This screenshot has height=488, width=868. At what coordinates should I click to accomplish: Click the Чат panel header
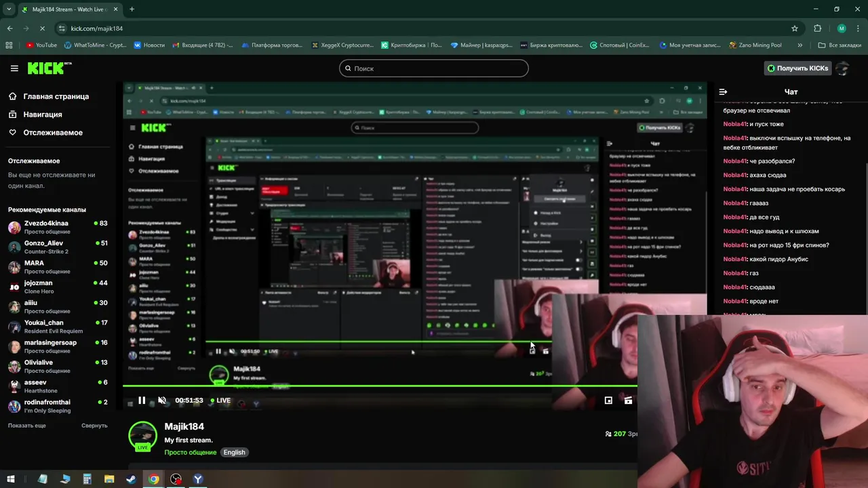click(791, 91)
